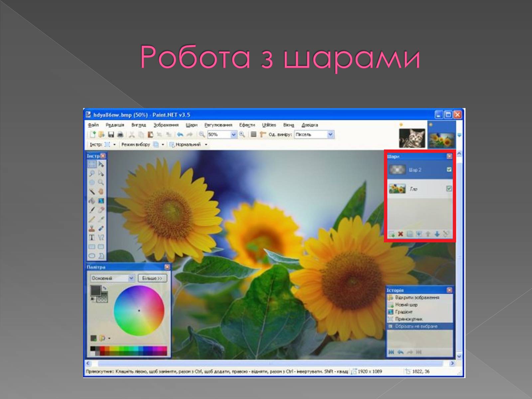532x399 pixels.
Task: Open the Інстр tool chooser dropdown
Action: 114,145
